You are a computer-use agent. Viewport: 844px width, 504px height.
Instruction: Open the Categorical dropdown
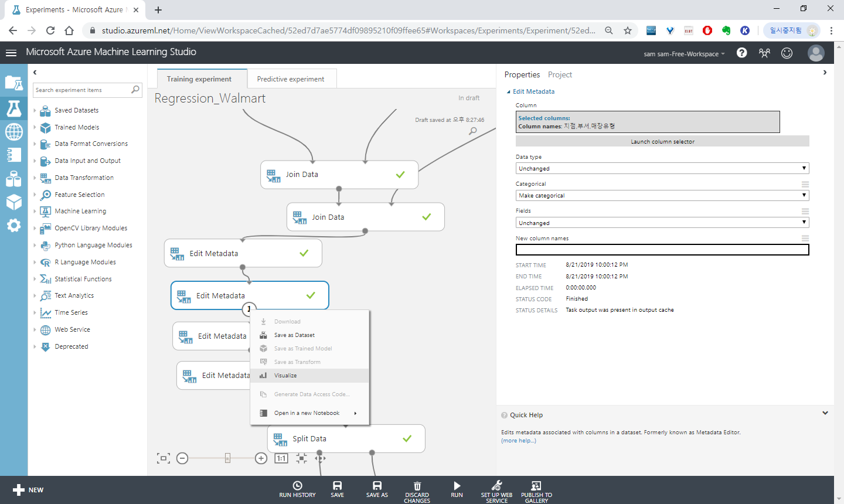662,195
